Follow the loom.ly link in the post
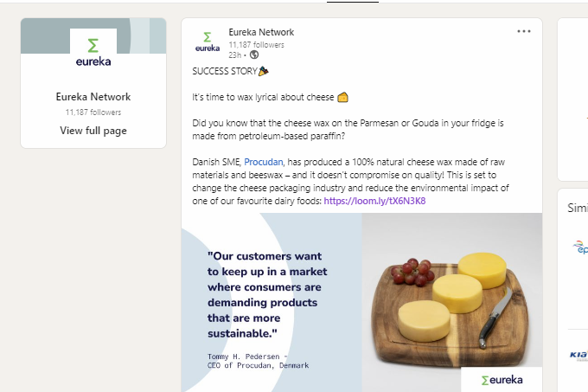 [x=375, y=202]
